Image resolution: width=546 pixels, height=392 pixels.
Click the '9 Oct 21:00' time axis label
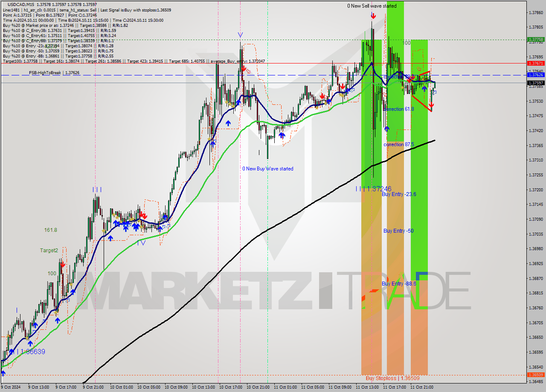coord(93,387)
